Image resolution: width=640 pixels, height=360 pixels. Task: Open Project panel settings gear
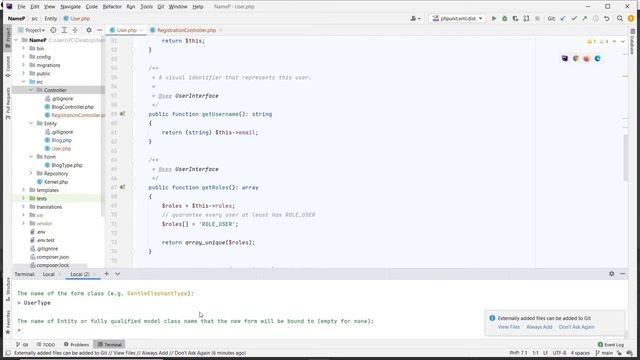point(89,30)
